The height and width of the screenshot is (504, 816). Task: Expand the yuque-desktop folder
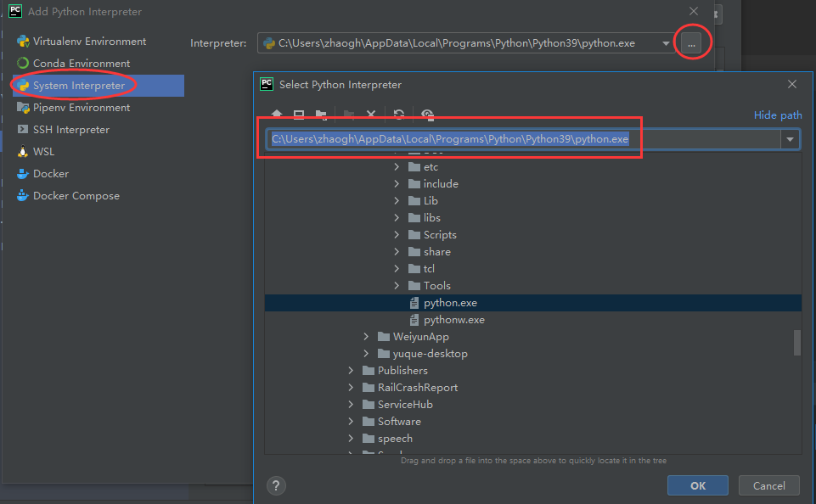[366, 354]
